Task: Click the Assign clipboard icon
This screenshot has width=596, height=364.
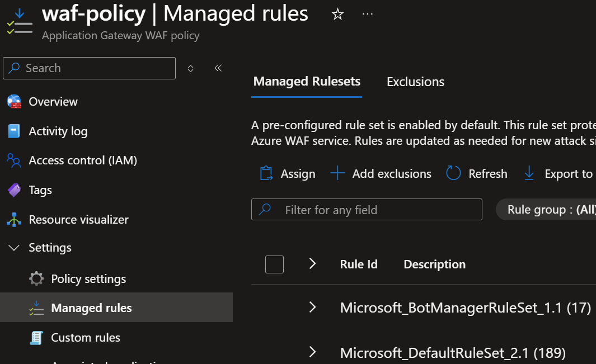Action: tap(266, 173)
